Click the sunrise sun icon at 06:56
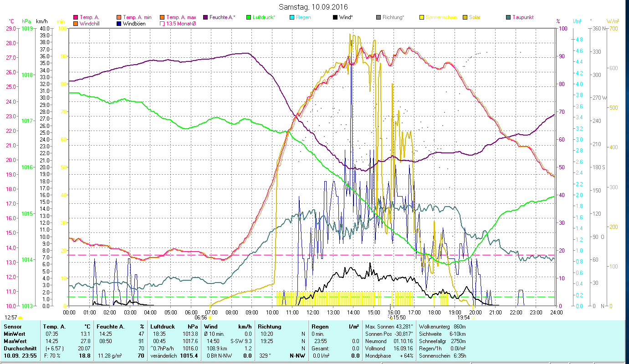Viewport: 629px width, 364px height. [210, 318]
